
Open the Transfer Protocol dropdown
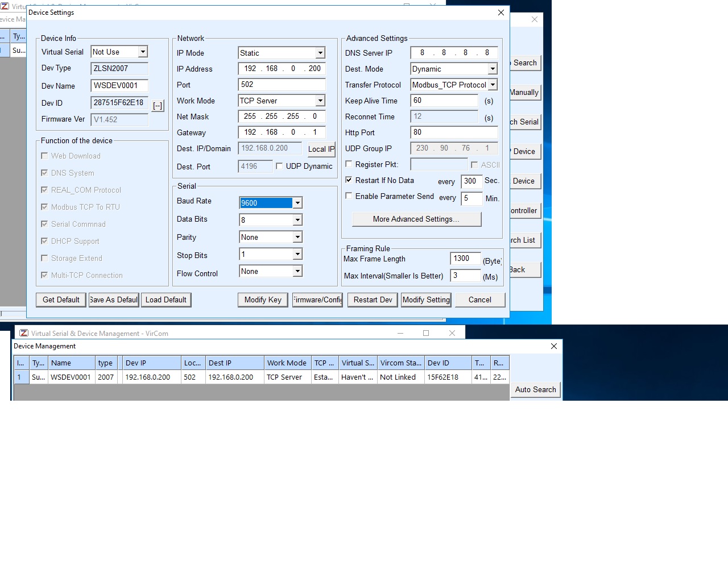pos(493,85)
